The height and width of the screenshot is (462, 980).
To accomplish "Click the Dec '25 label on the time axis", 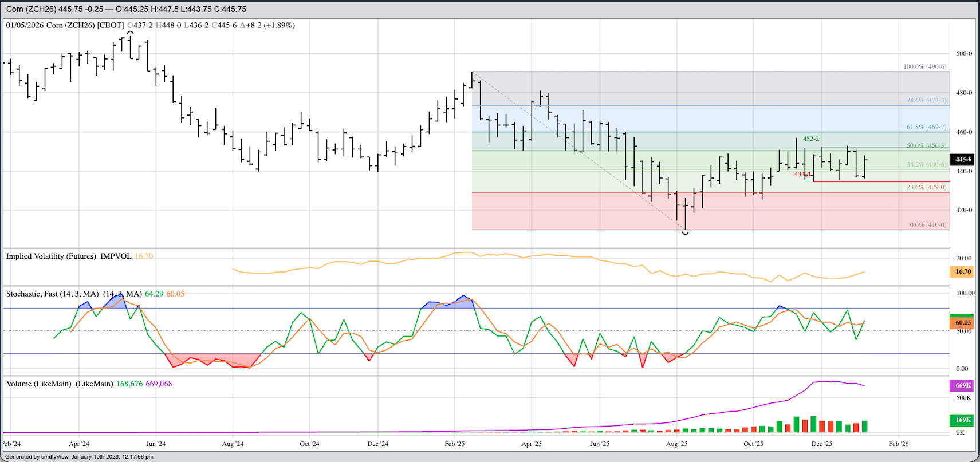I will click(x=822, y=444).
